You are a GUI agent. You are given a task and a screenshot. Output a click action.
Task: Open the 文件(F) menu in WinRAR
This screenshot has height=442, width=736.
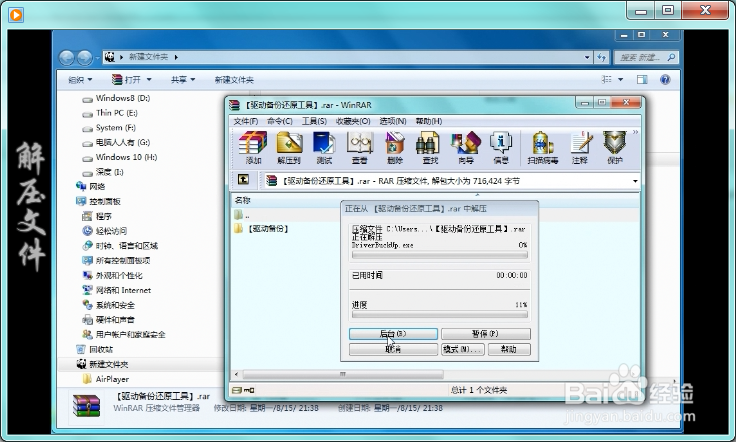245,121
